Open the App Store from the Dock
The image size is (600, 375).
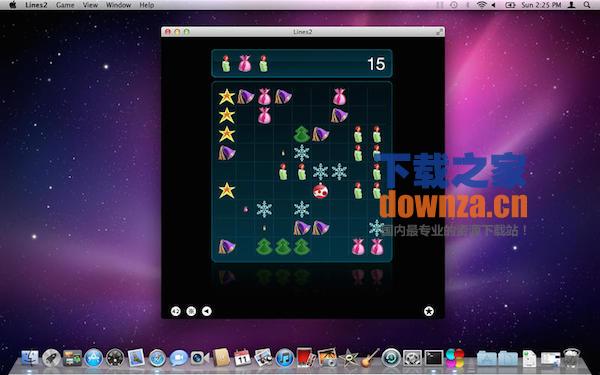94,358
